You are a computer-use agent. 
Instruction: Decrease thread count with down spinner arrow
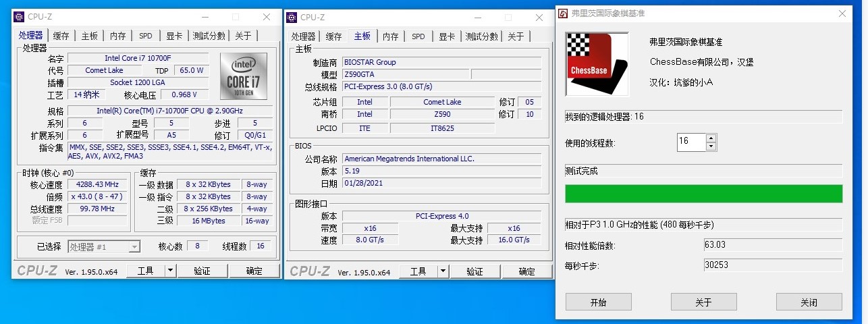pyautogui.click(x=711, y=146)
